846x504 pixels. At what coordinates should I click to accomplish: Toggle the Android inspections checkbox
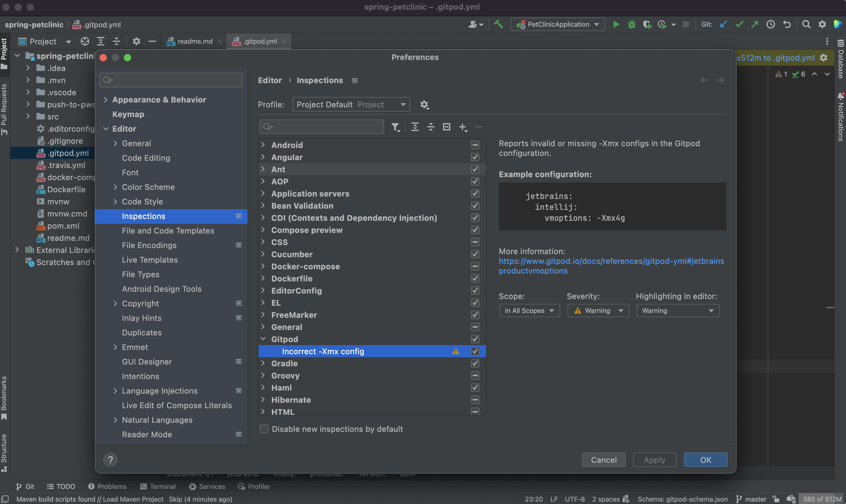coord(475,145)
